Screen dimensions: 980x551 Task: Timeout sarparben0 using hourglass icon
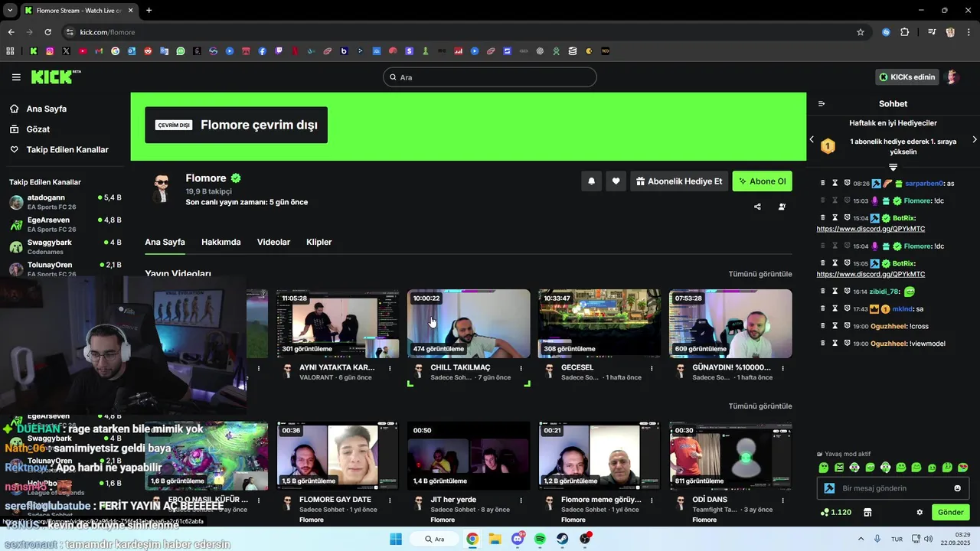click(835, 184)
